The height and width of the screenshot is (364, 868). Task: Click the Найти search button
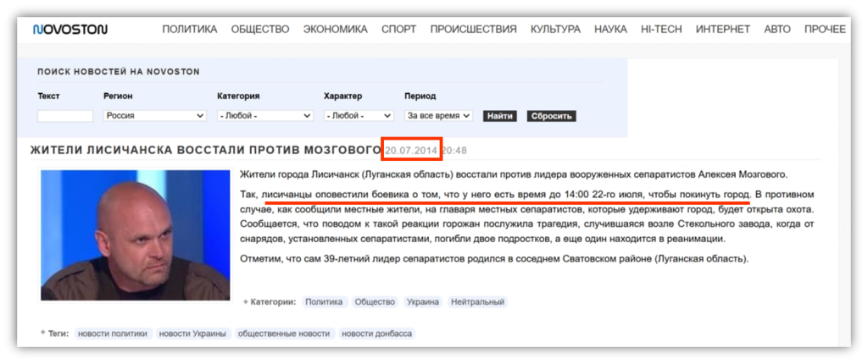pos(500,116)
